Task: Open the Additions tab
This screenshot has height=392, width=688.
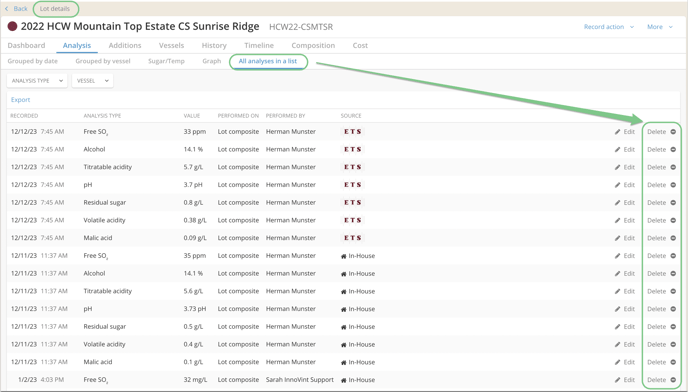Action: pos(125,45)
